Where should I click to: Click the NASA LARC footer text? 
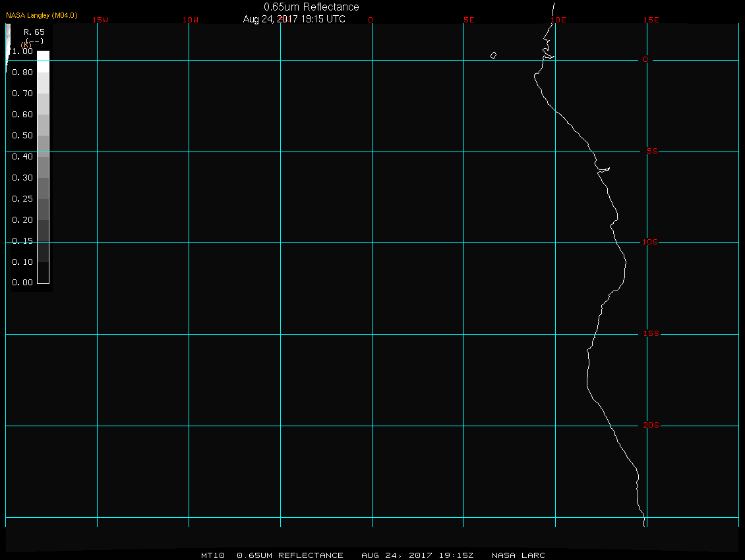(x=518, y=555)
